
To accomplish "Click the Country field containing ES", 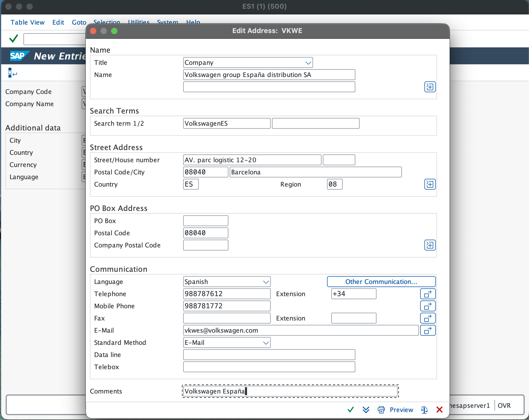I will pyautogui.click(x=191, y=184).
